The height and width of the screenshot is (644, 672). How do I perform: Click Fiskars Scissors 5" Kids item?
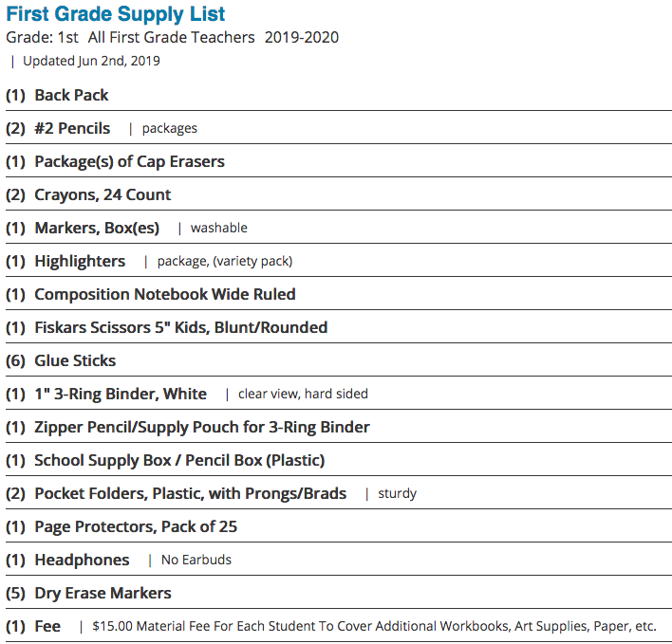[181, 327]
